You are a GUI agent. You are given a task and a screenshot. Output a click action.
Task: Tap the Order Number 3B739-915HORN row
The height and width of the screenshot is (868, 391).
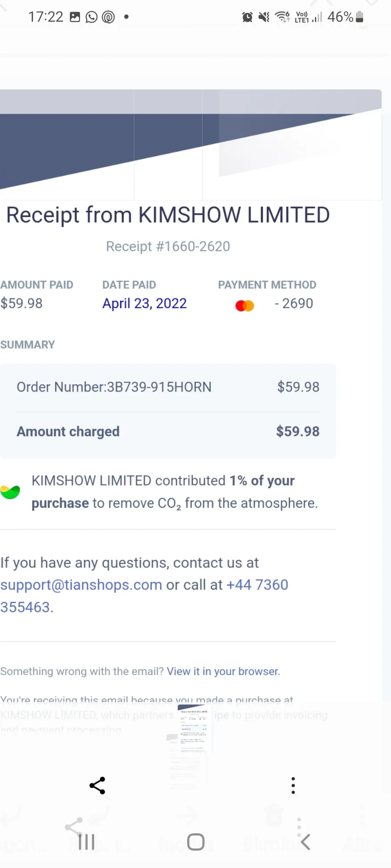coord(168,387)
